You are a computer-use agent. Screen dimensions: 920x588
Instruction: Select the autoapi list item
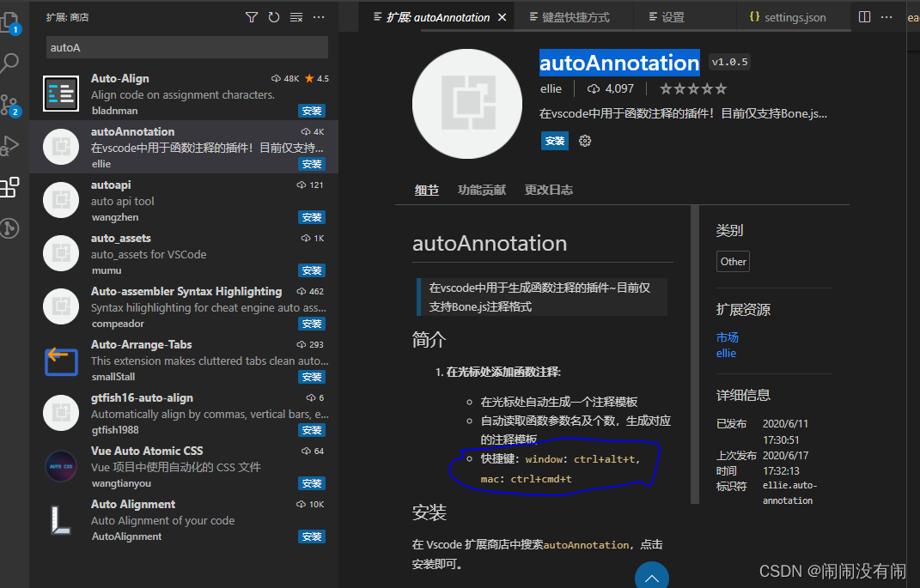tap(184, 200)
